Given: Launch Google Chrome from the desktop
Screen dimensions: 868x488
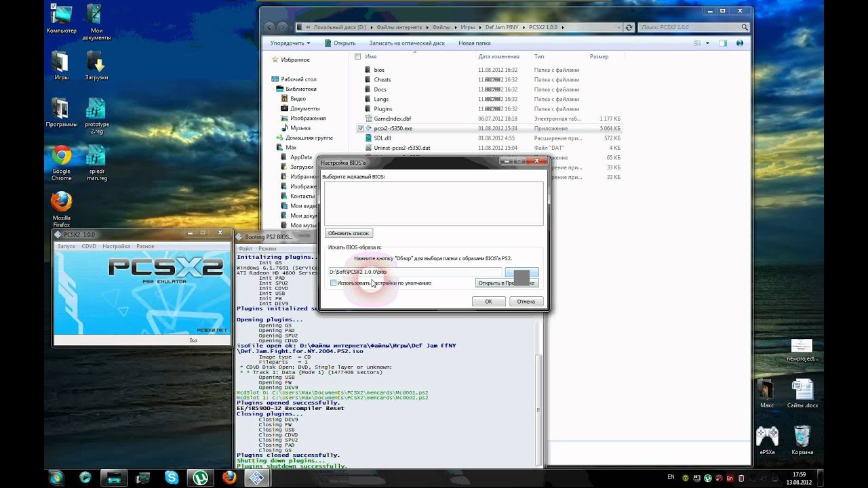Looking at the screenshot, I should pos(61,163).
